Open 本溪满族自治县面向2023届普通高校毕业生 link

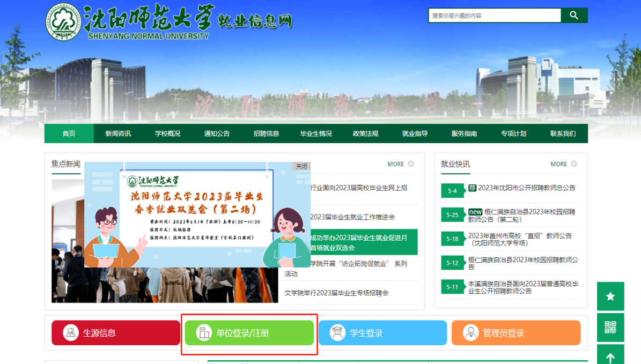point(524,287)
